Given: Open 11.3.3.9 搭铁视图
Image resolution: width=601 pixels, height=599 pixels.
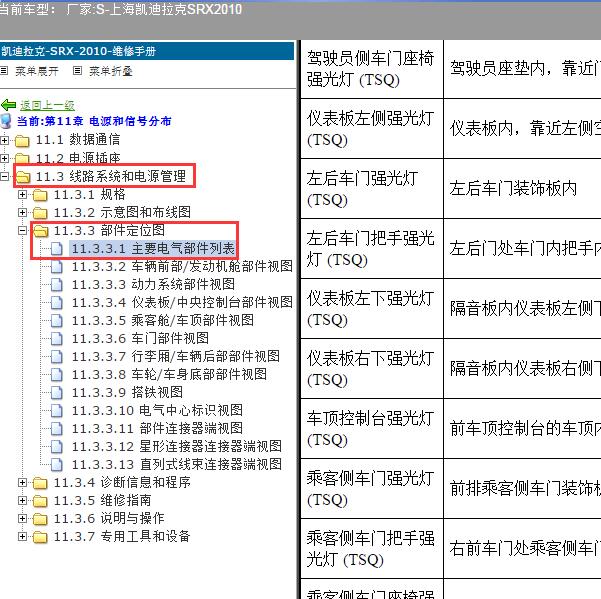Looking at the screenshot, I should (x=127, y=392).
